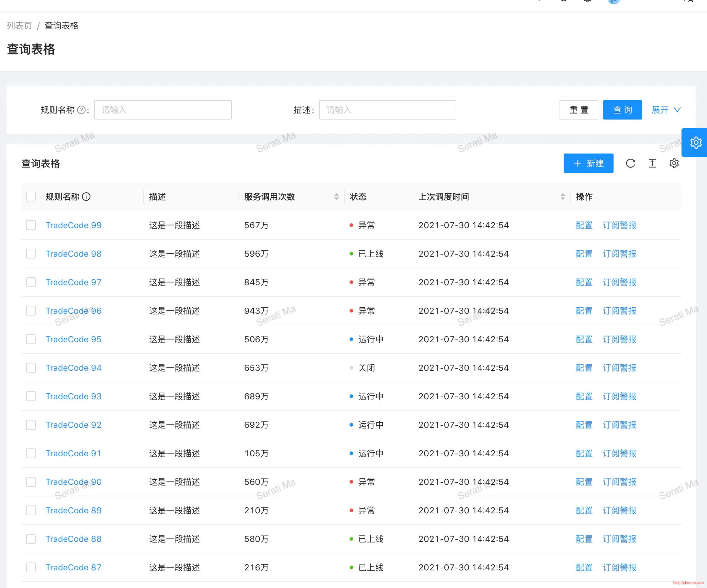The height and width of the screenshot is (588, 707).
Task: Check the TradeCode 94 row checkbox
Action: point(31,367)
